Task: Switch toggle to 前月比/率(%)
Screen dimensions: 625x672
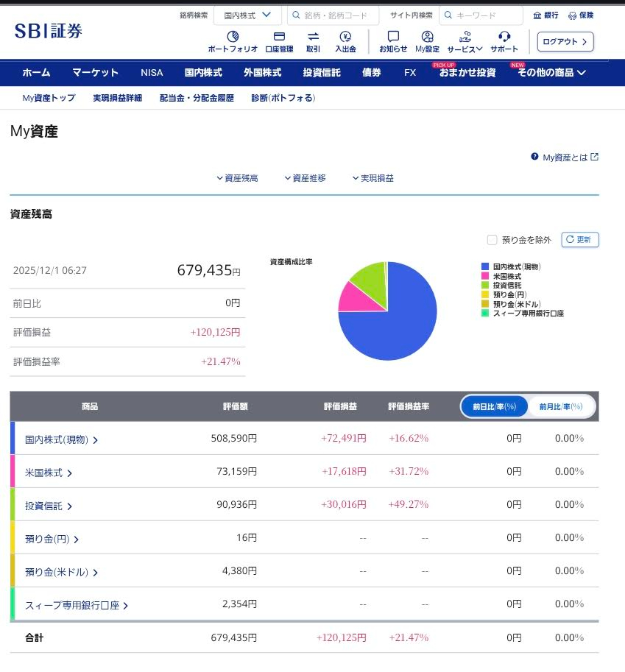Action: (x=561, y=406)
